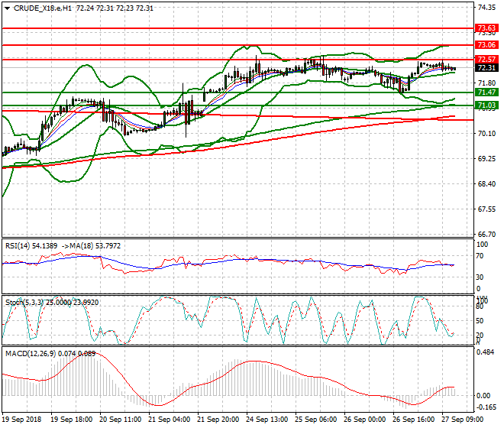The width and height of the screenshot is (504, 428).
Task: Click the RSI scale value 70
Action: pos(480,256)
